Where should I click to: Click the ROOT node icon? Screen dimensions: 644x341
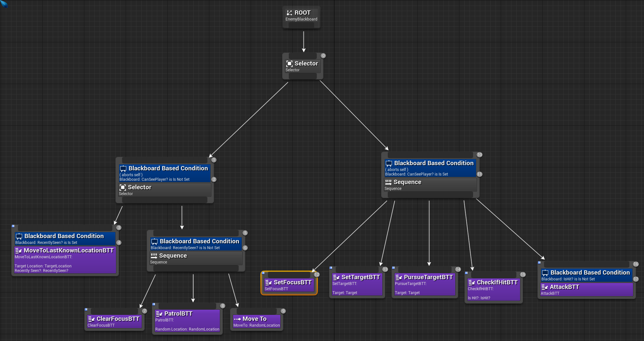pyautogui.click(x=289, y=13)
